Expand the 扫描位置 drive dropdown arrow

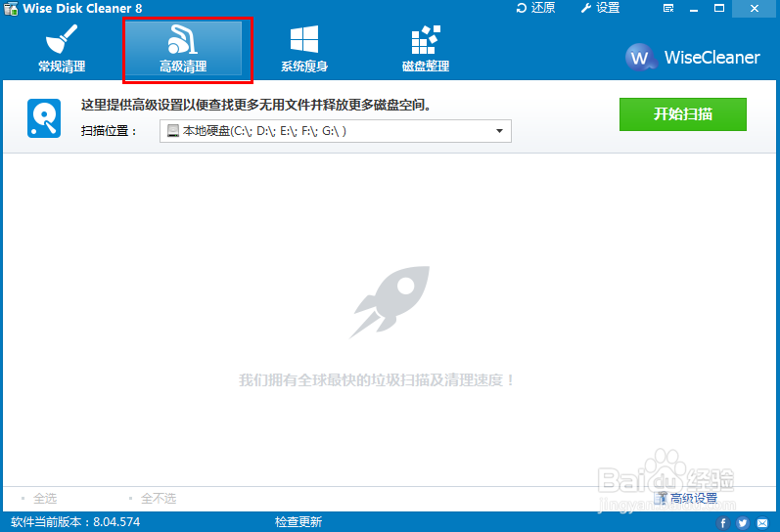click(x=499, y=131)
